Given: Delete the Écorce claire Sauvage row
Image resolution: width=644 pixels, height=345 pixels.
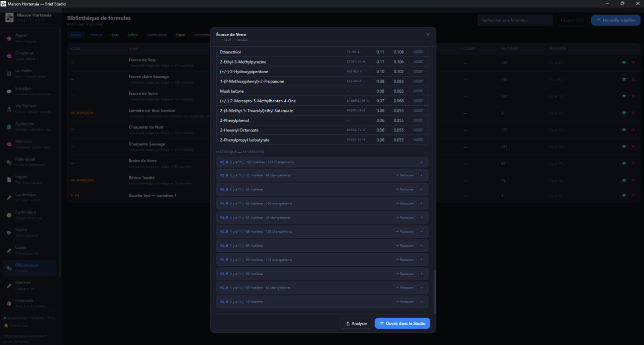Looking at the screenshot, I should pos(633,79).
